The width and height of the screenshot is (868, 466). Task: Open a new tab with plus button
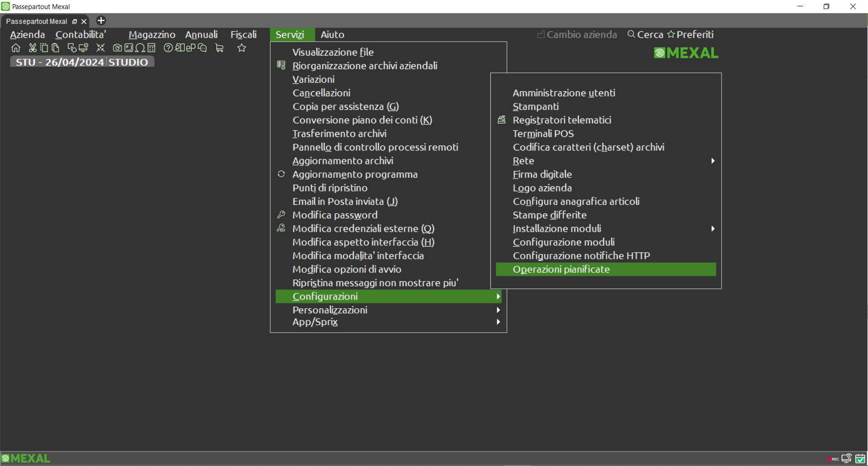coord(101,21)
